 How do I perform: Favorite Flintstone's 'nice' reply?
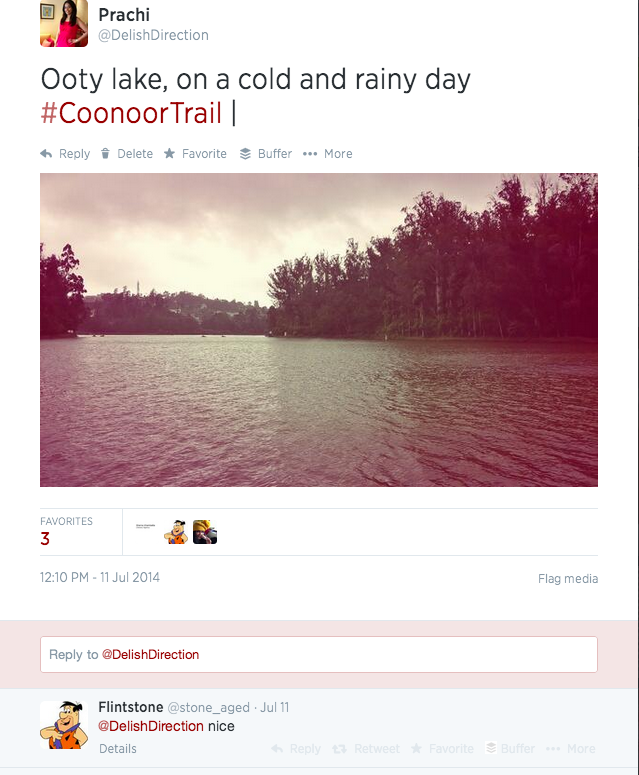tap(442, 749)
